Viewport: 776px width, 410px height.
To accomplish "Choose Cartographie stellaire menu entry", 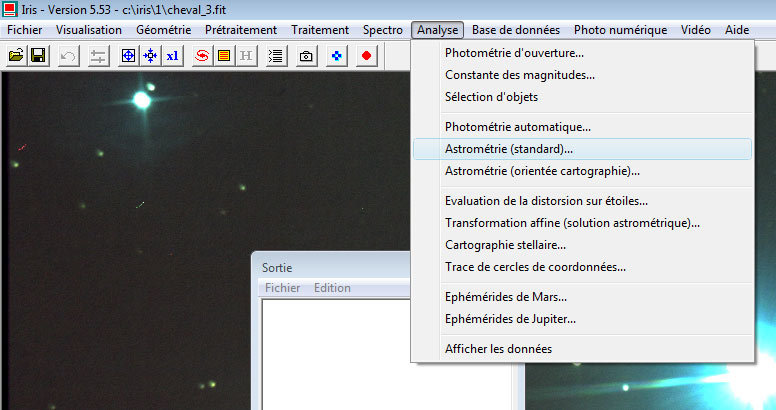I will [x=582, y=245].
